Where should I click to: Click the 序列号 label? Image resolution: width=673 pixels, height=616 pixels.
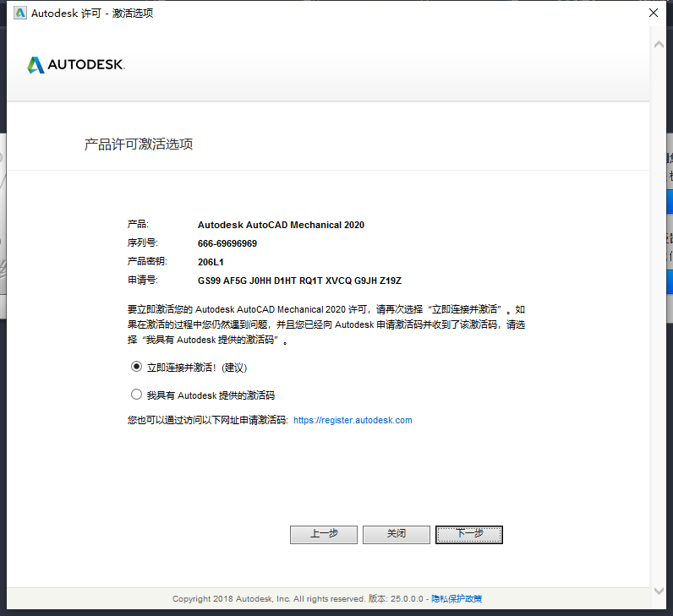143,243
